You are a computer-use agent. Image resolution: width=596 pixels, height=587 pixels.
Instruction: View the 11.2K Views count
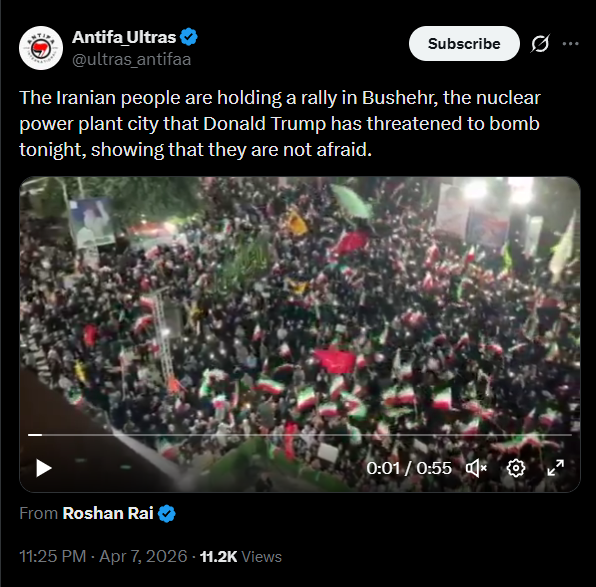coord(241,557)
